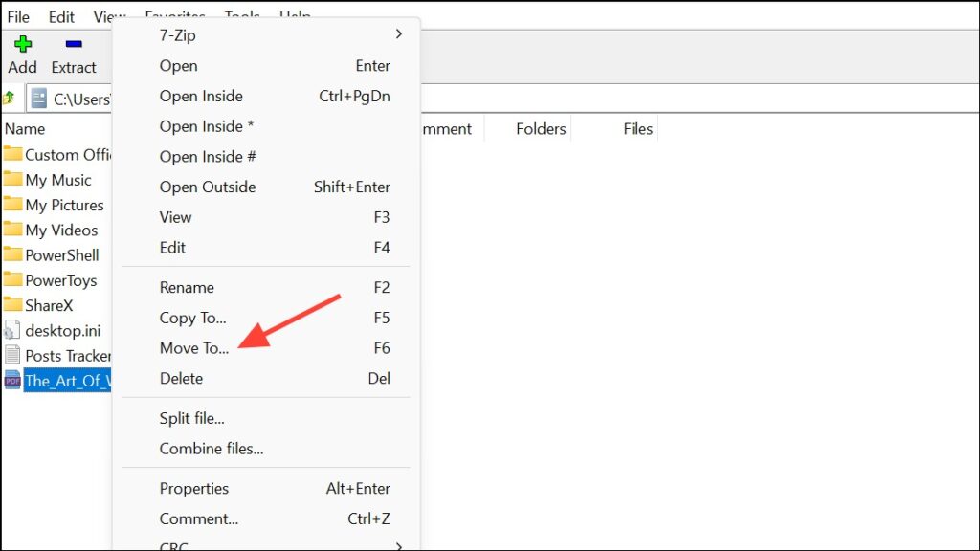Sort by the Folders column header
This screenshot has height=551, width=980.
click(541, 129)
